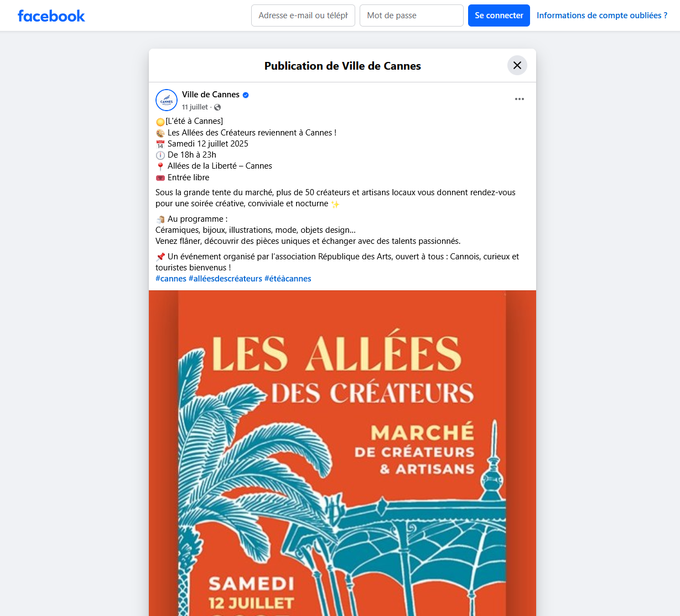Open the #étéàcannes hashtag
Image resolution: width=680 pixels, height=616 pixels.
coord(288,279)
